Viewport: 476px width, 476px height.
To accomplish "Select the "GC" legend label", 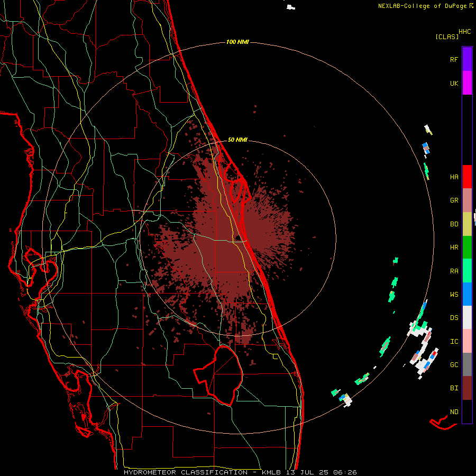I will point(454,365).
